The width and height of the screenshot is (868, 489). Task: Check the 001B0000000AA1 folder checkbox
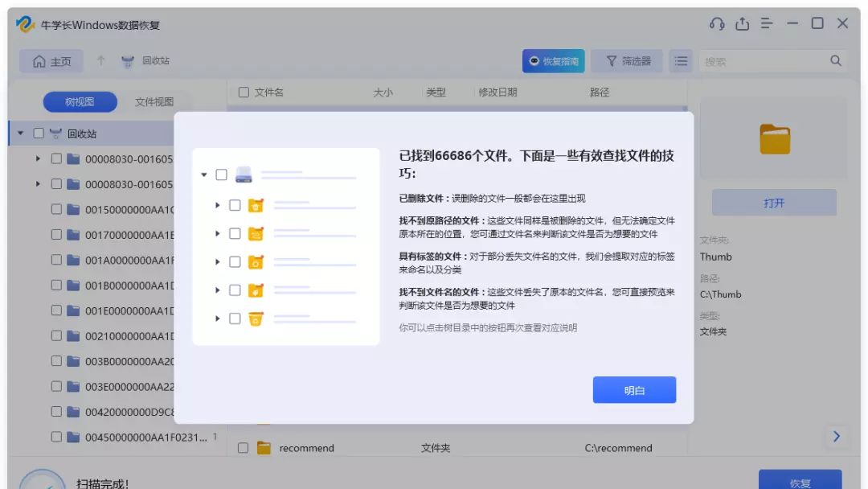[x=56, y=286]
